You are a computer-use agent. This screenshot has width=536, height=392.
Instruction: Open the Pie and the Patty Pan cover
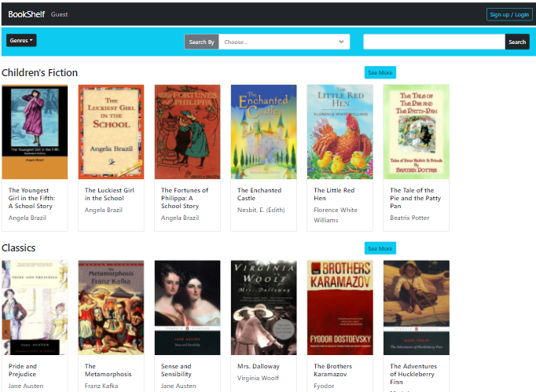point(417,132)
